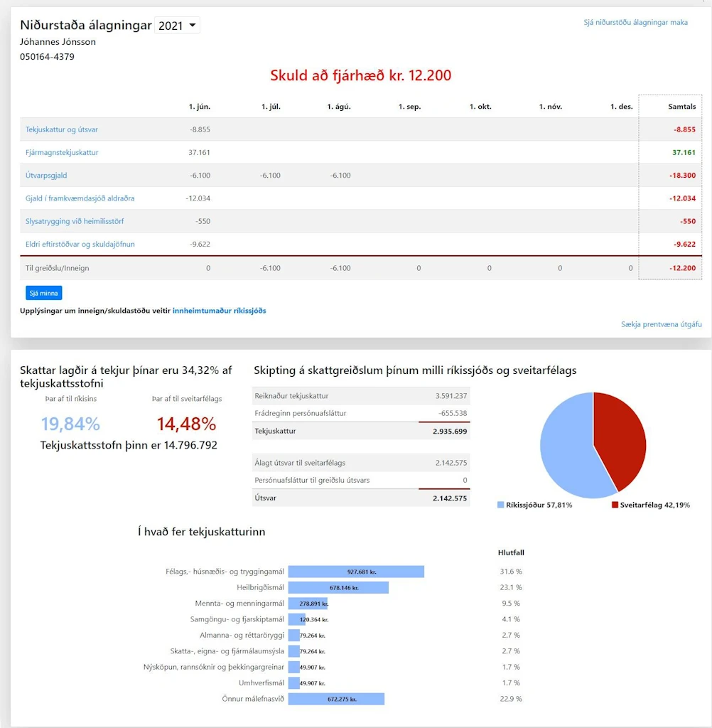Select the Heilbrigðismál bar in chart
712x728 pixels.
338,587
